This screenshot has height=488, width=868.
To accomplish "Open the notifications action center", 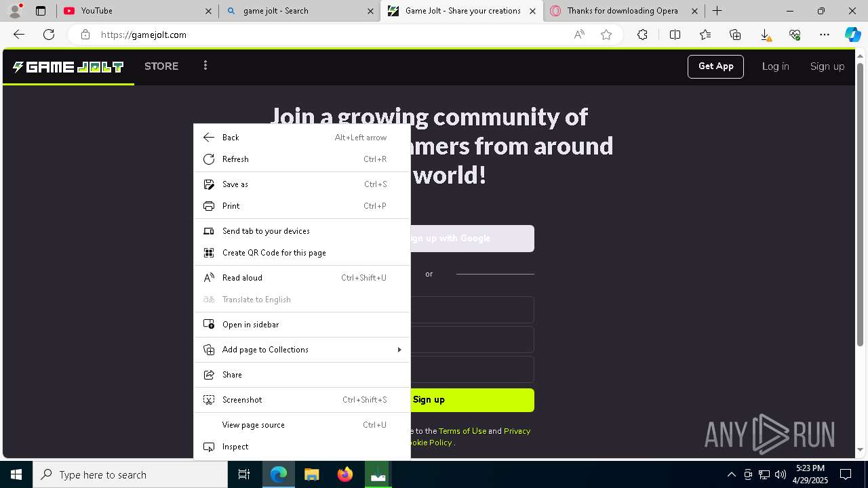I will [x=846, y=474].
